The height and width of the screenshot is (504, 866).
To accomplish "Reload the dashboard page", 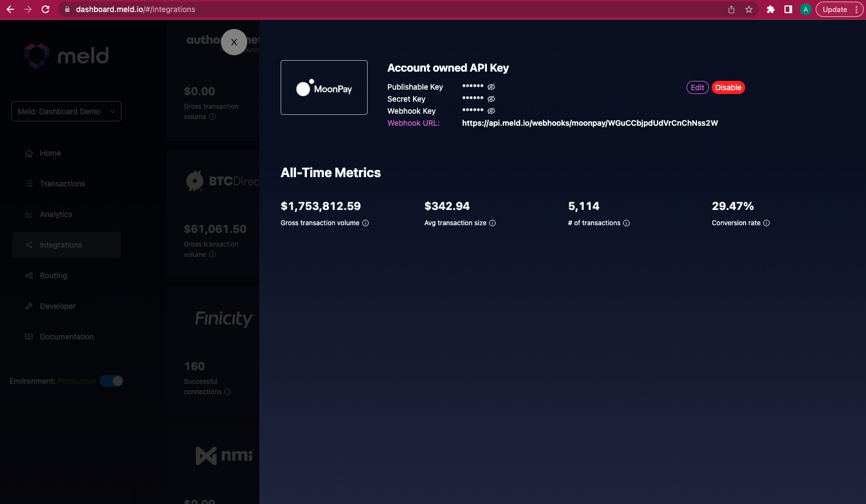I will click(x=45, y=9).
